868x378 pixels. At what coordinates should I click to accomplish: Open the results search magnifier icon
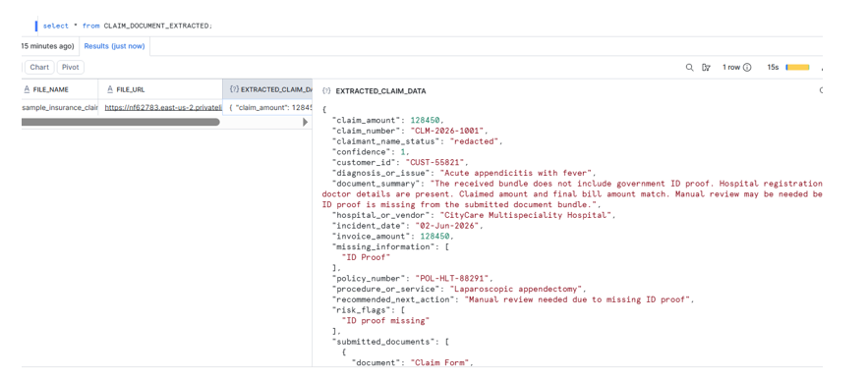click(689, 68)
